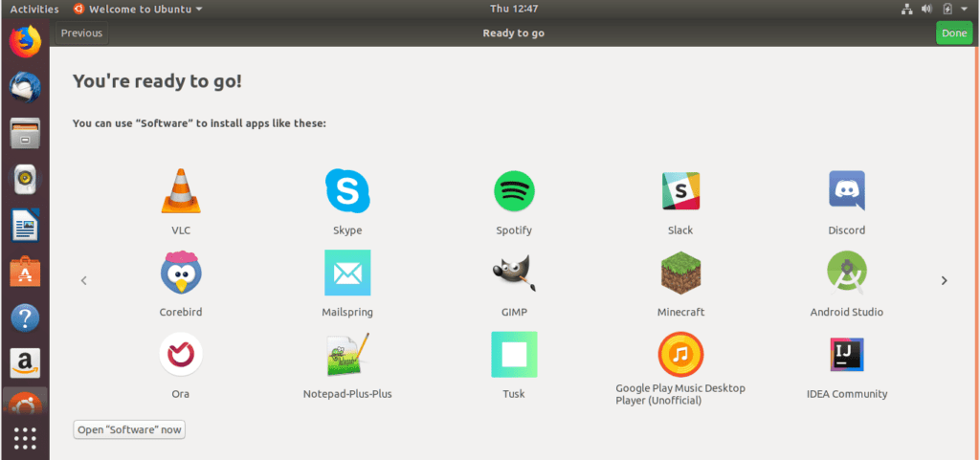Click the Discord app icon

(x=847, y=190)
